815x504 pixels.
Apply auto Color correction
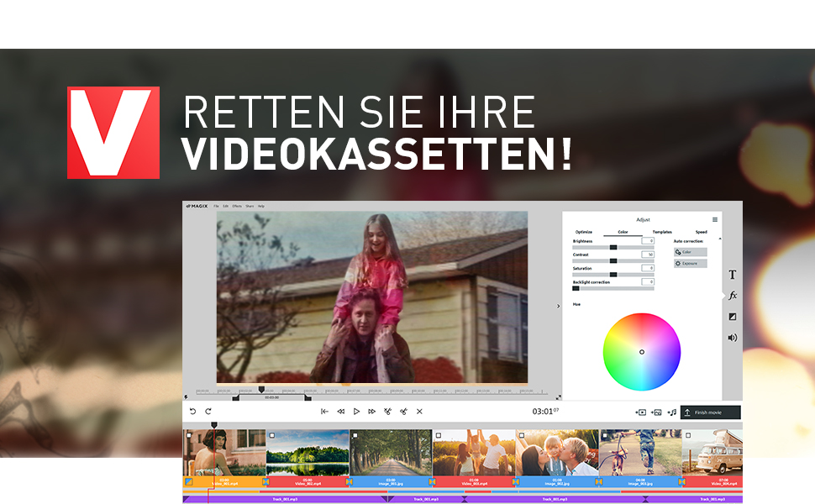(x=690, y=252)
